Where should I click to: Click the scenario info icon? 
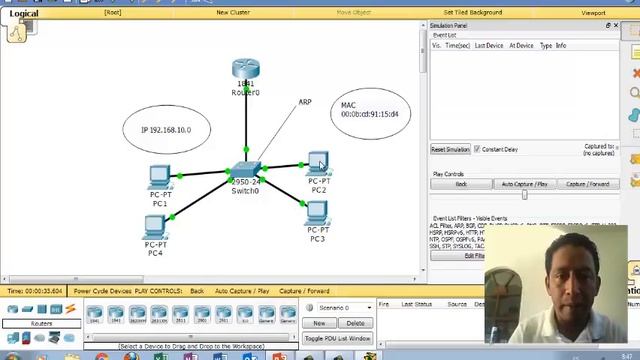point(309,308)
